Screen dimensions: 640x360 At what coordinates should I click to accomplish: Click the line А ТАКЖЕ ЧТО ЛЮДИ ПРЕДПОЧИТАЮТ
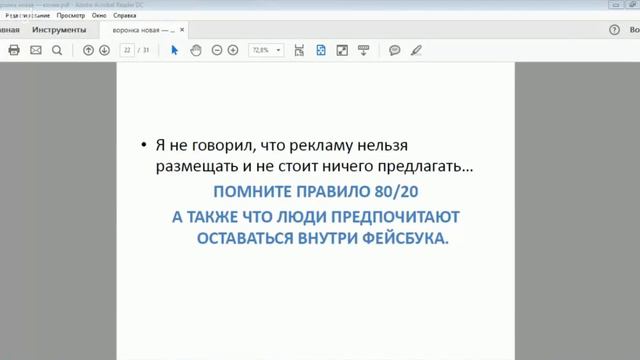pyautogui.click(x=316, y=217)
